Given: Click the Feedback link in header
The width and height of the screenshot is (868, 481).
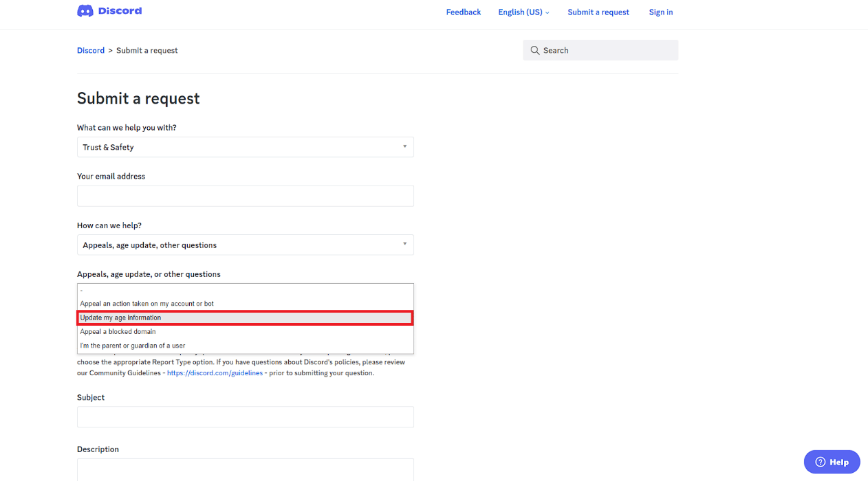Looking at the screenshot, I should pyautogui.click(x=463, y=12).
